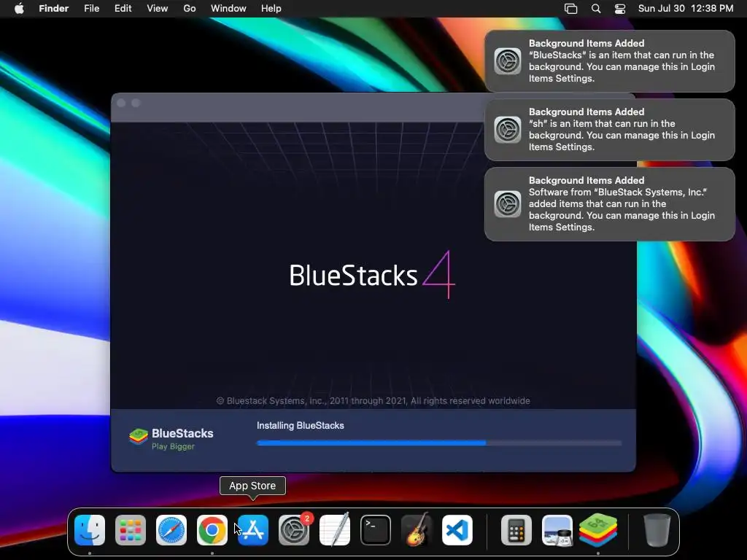Click the App Store tooltip label
Screen dimensions: 747x560
252,486
